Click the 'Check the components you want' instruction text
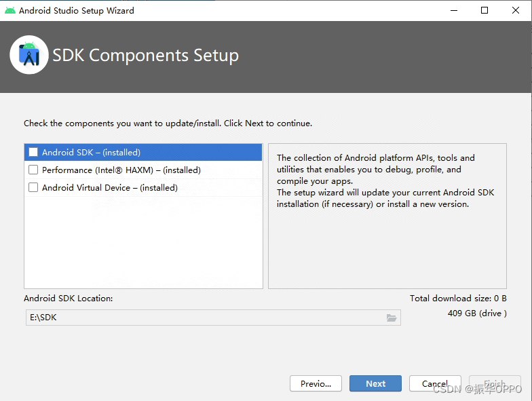The width and height of the screenshot is (532, 401). 168,123
